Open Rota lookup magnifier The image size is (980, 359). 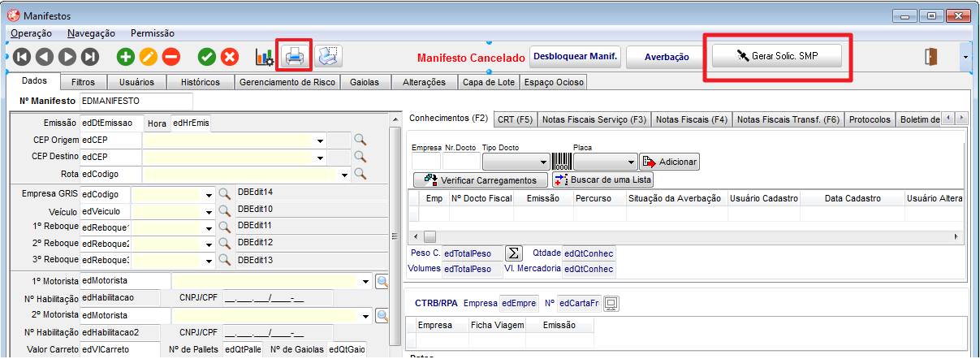360,174
